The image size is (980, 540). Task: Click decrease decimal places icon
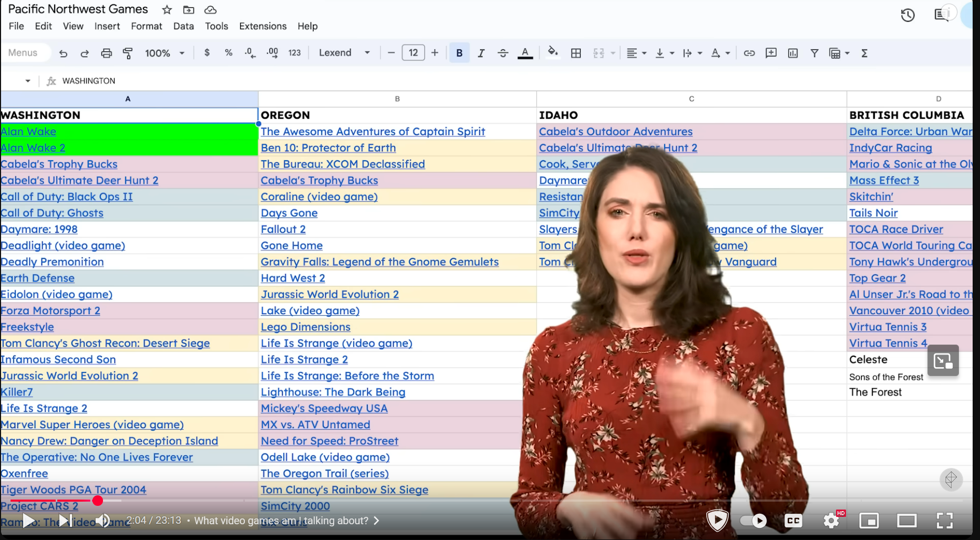click(250, 53)
